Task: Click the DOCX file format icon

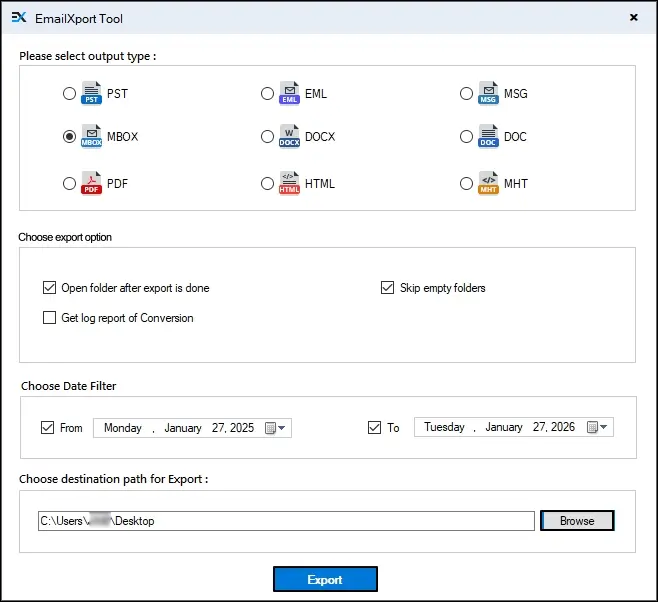Action: pyautogui.click(x=290, y=136)
